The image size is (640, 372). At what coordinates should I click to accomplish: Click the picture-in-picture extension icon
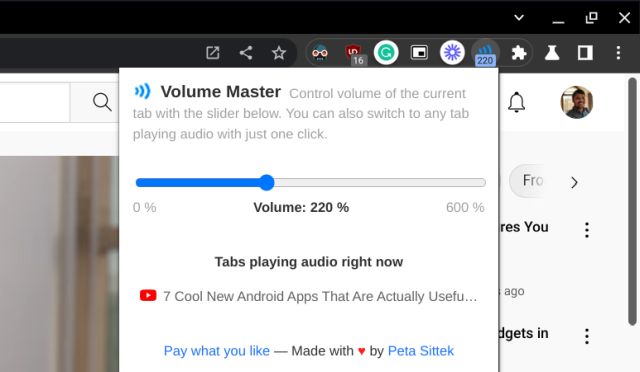coord(419,53)
